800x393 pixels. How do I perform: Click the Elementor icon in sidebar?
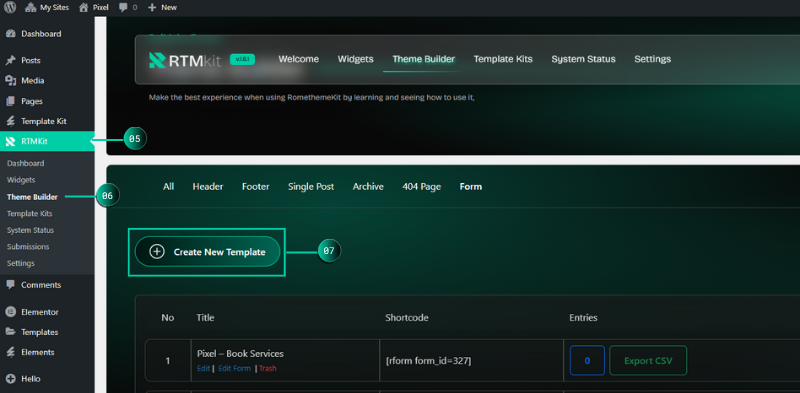pyautogui.click(x=10, y=312)
